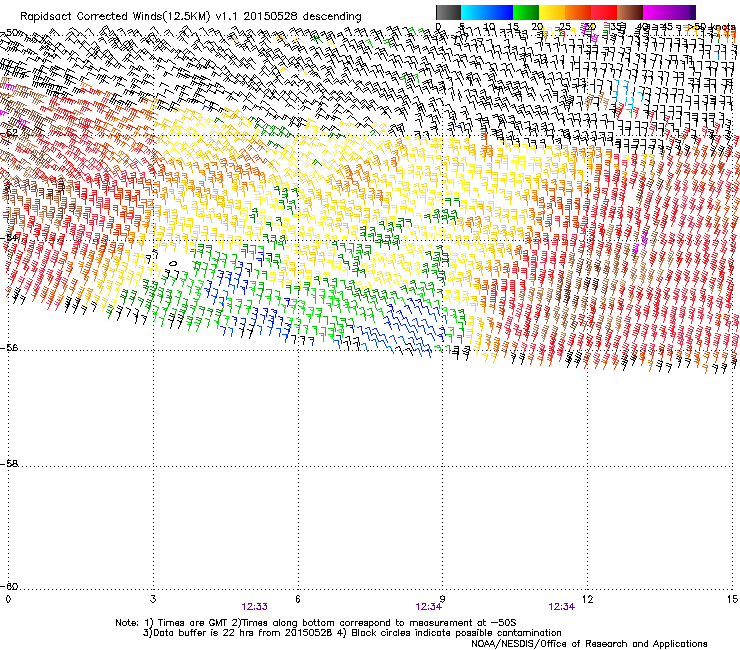Click the '-52' latitude axis label
The image size is (740, 650).
pos(9,133)
